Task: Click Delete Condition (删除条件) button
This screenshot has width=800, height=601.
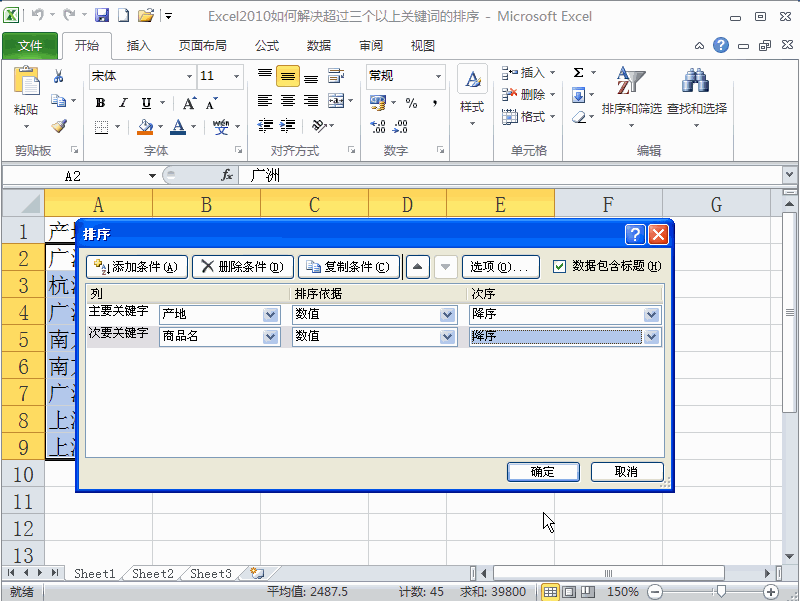Action: click(243, 267)
